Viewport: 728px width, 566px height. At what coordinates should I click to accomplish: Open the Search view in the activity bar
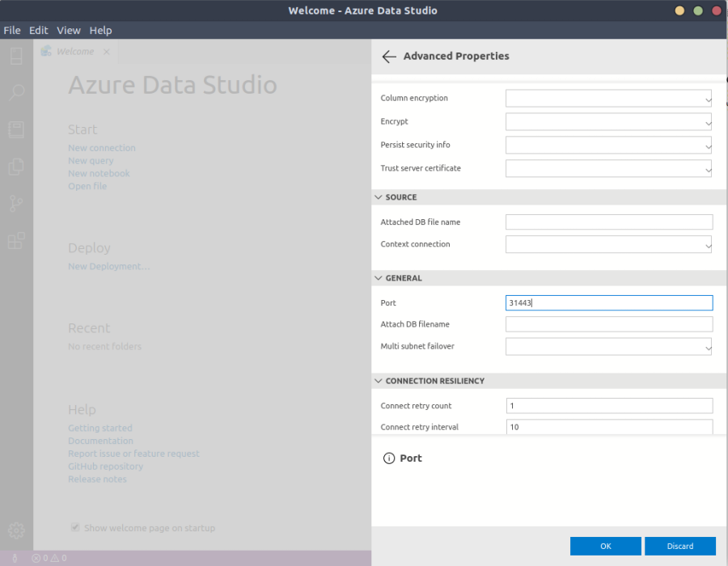(16, 93)
